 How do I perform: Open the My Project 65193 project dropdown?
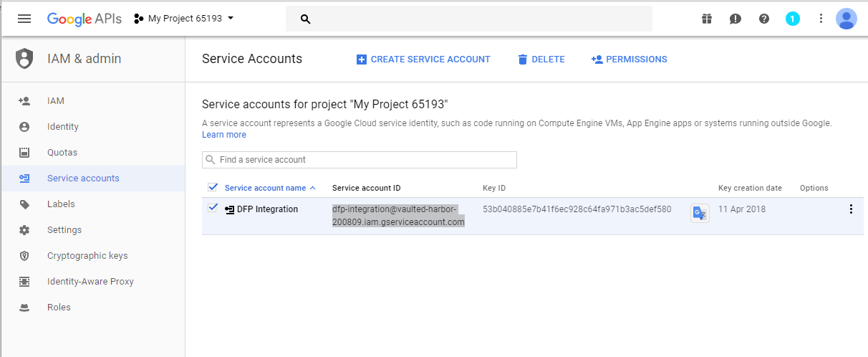pos(184,19)
